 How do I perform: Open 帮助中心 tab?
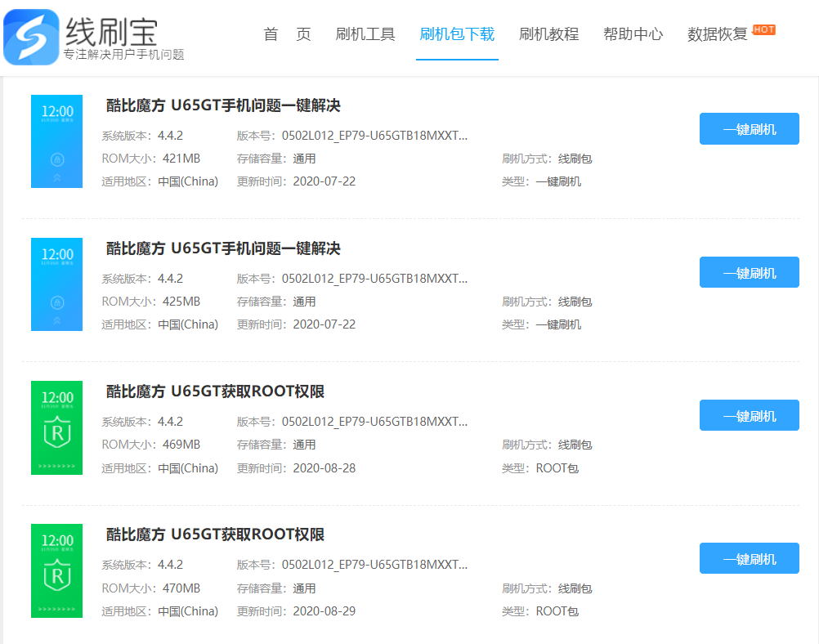coord(633,34)
